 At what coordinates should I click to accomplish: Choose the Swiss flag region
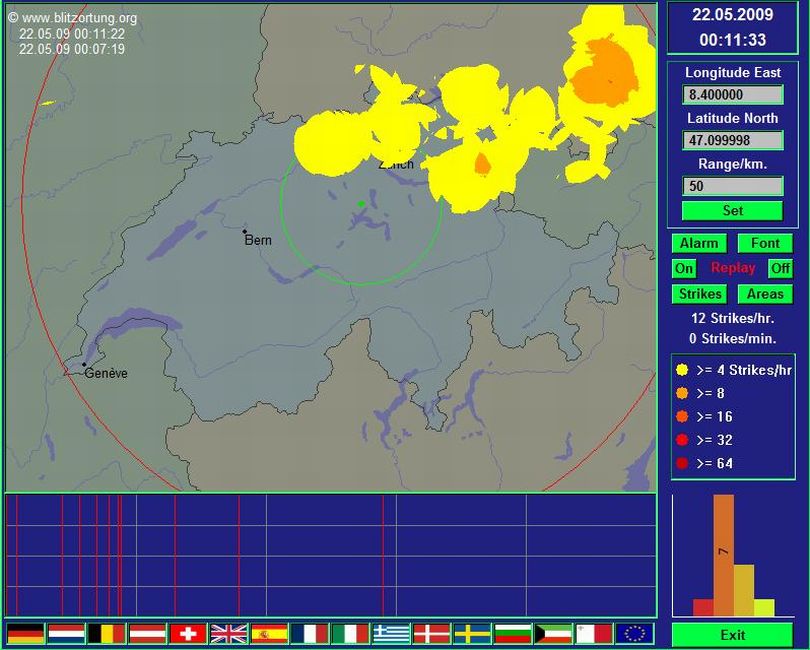[188, 633]
